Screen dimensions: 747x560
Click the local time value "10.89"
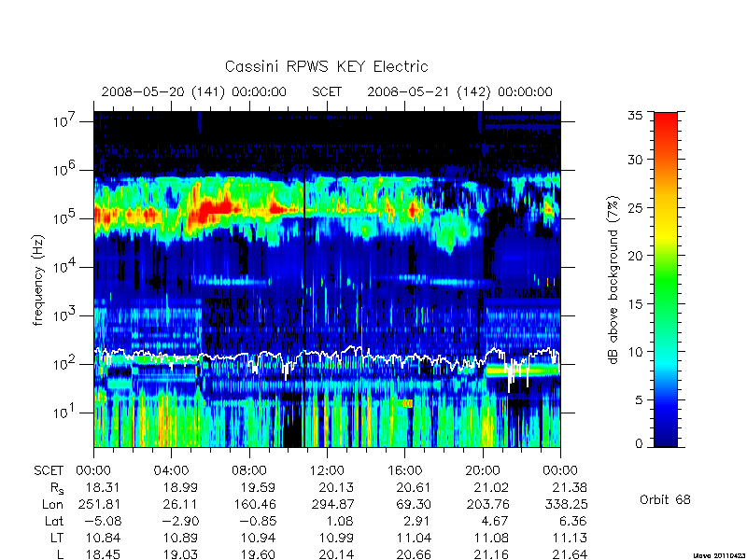[181, 538]
